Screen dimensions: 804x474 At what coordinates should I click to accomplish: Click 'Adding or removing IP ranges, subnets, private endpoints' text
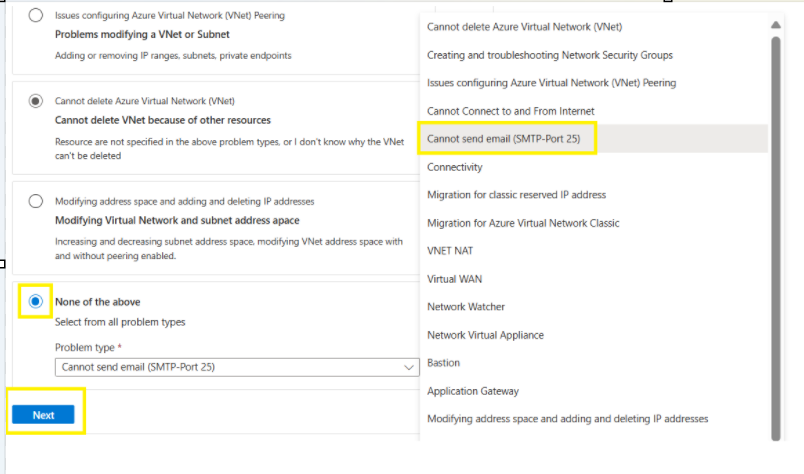pyautogui.click(x=173, y=55)
